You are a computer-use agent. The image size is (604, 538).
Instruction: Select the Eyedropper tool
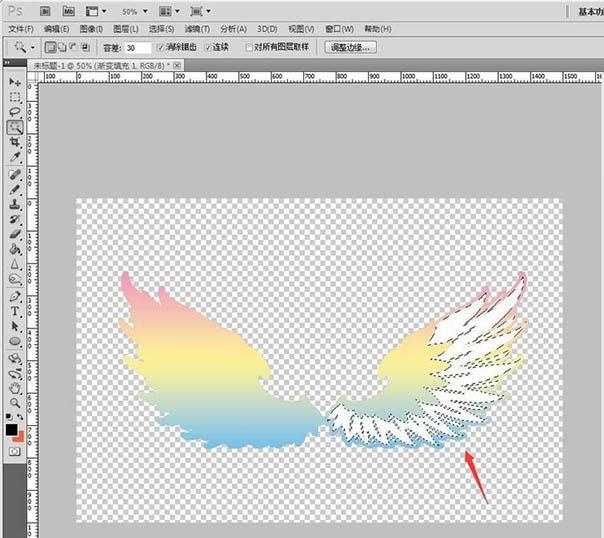15,157
